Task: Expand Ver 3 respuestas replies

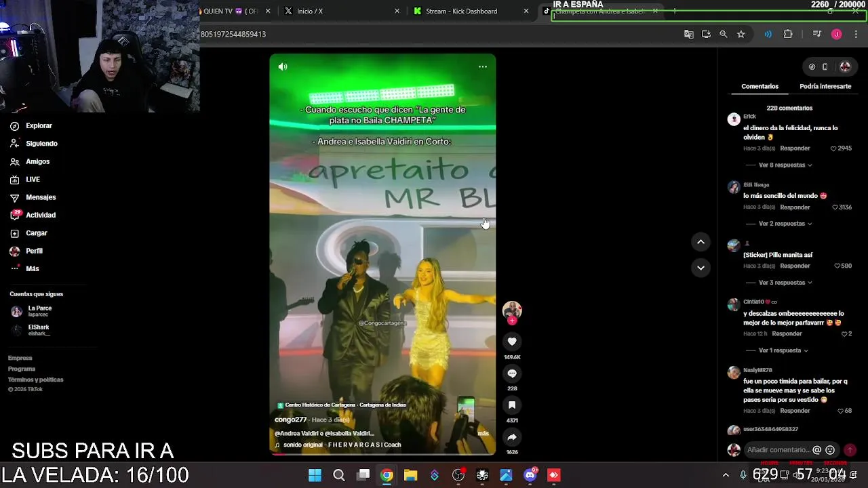Action: click(x=785, y=283)
